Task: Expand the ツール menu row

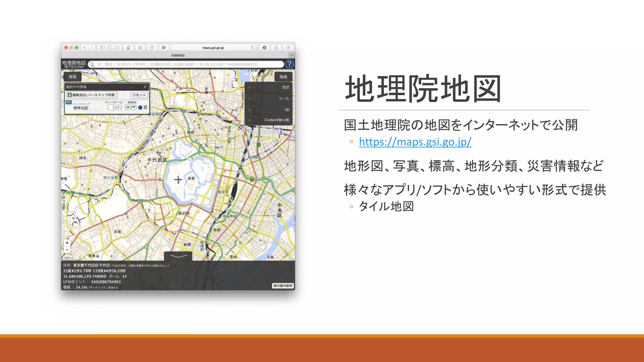Action: pos(269,98)
